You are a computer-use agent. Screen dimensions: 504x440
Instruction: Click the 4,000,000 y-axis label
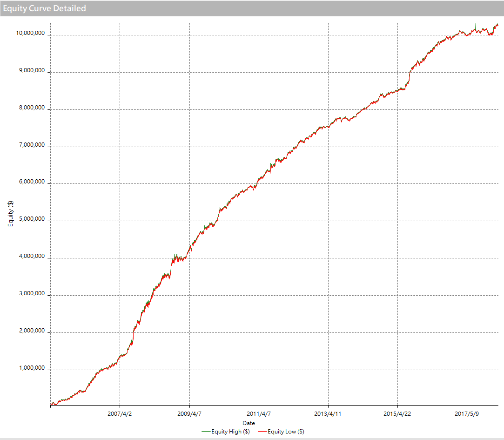tap(32, 257)
